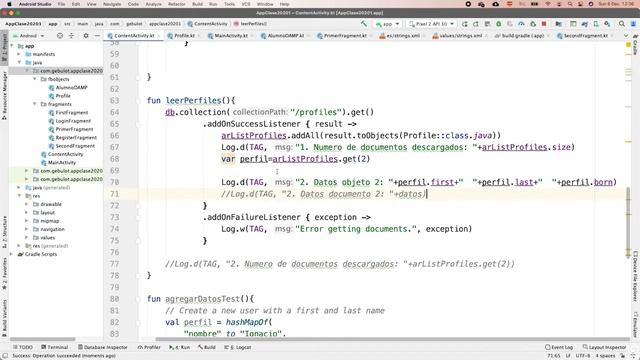
Task: Click the ContentActivity breadcrumb
Action: coord(207,24)
